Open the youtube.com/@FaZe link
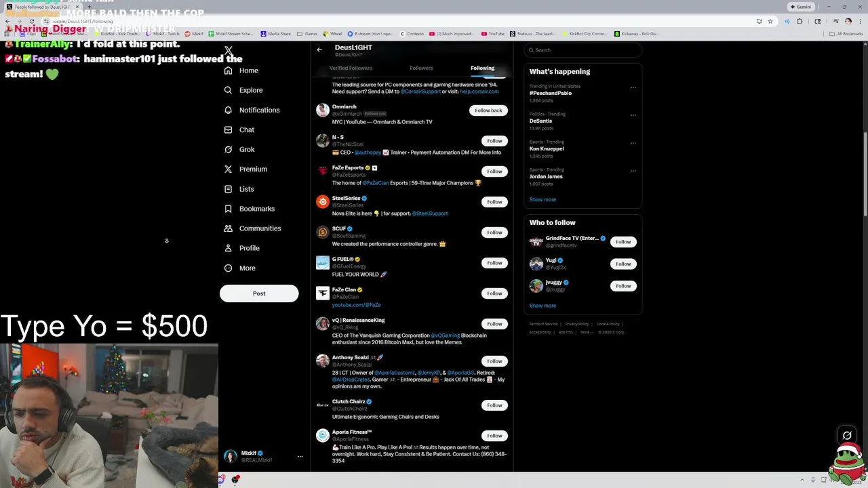Screen dimensions: 868x488 (356, 305)
